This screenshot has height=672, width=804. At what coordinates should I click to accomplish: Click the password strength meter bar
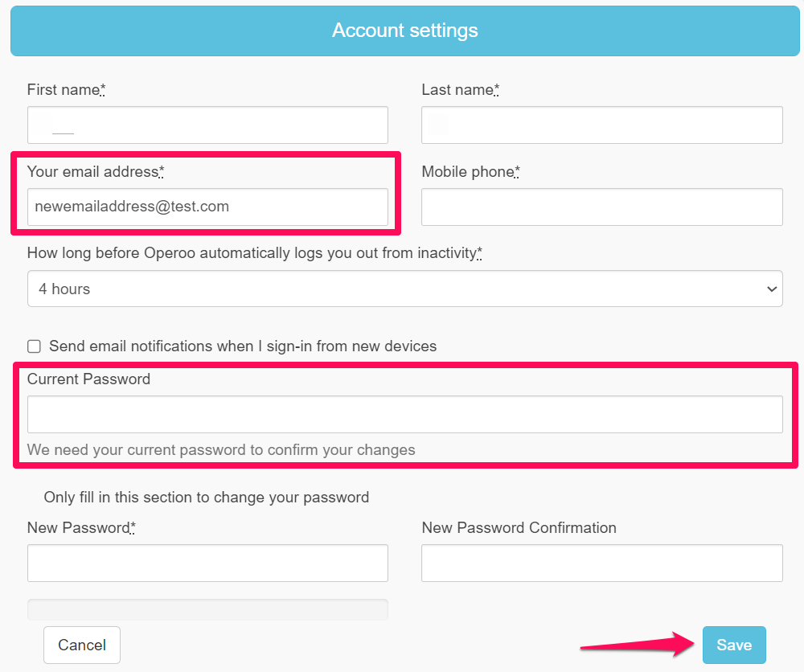(x=207, y=609)
